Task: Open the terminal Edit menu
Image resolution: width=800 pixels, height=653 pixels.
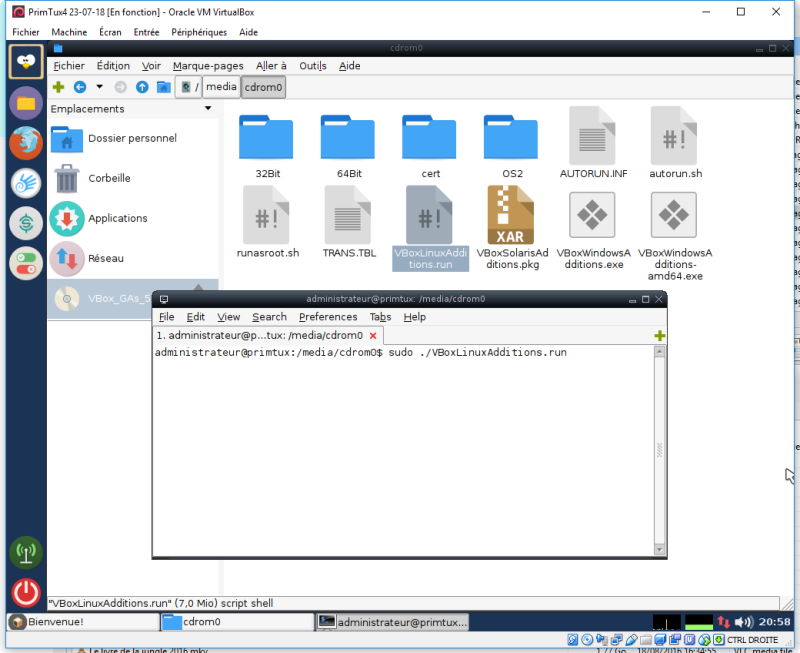Action: [195, 317]
